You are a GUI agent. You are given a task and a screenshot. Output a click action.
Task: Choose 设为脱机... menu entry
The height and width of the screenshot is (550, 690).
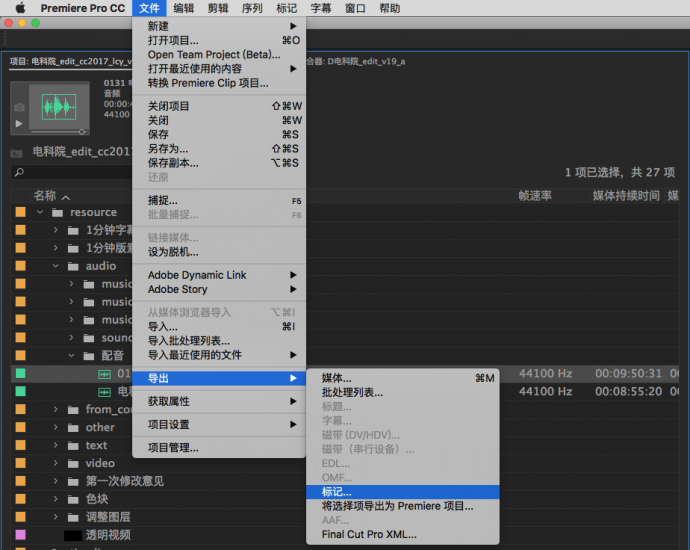coord(219,252)
